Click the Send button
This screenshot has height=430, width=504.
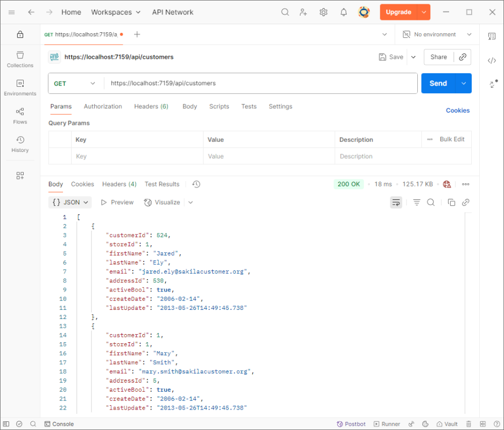click(x=438, y=84)
